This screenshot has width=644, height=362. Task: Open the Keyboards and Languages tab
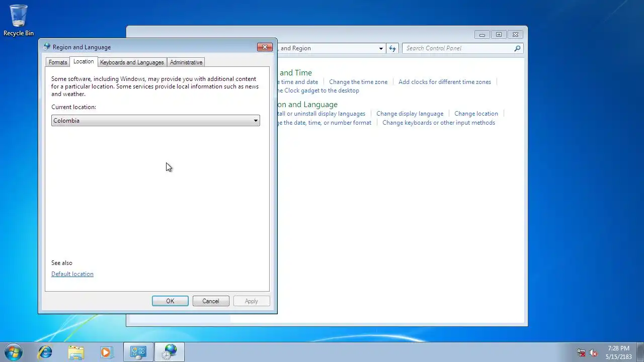(x=132, y=62)
